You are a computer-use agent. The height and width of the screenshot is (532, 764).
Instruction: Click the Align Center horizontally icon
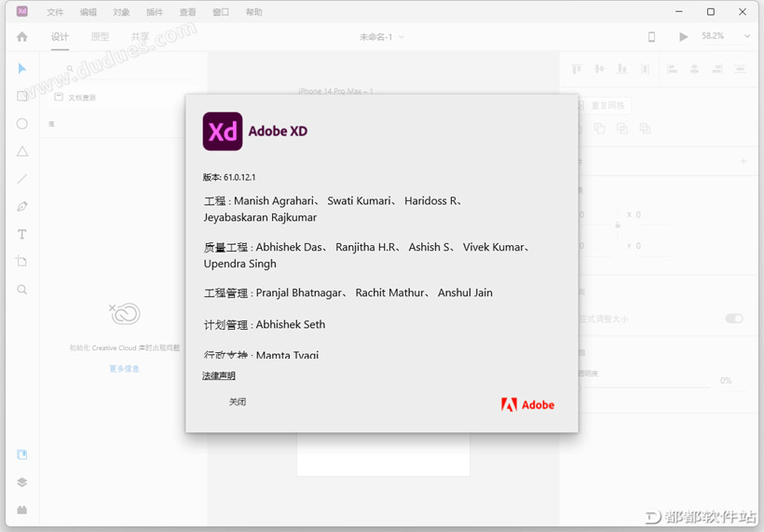694,69
